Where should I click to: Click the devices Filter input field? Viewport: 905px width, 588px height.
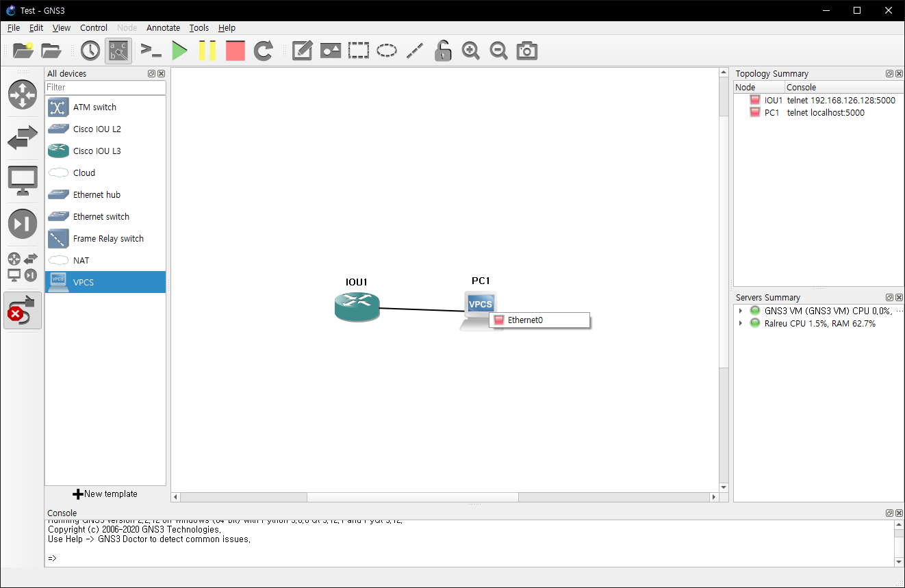coord(105,88)
